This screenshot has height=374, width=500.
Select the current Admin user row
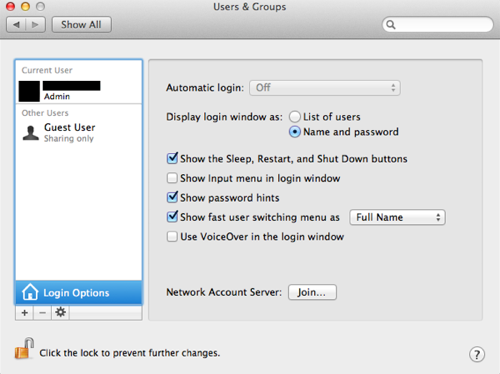(79, 91)
